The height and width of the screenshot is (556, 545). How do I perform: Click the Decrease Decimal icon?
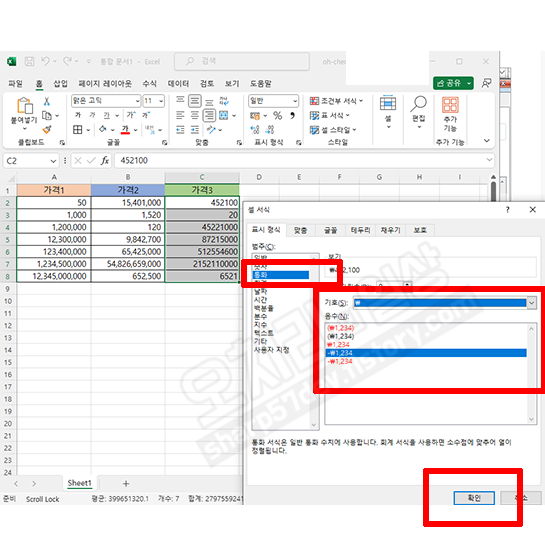point(270,130)
